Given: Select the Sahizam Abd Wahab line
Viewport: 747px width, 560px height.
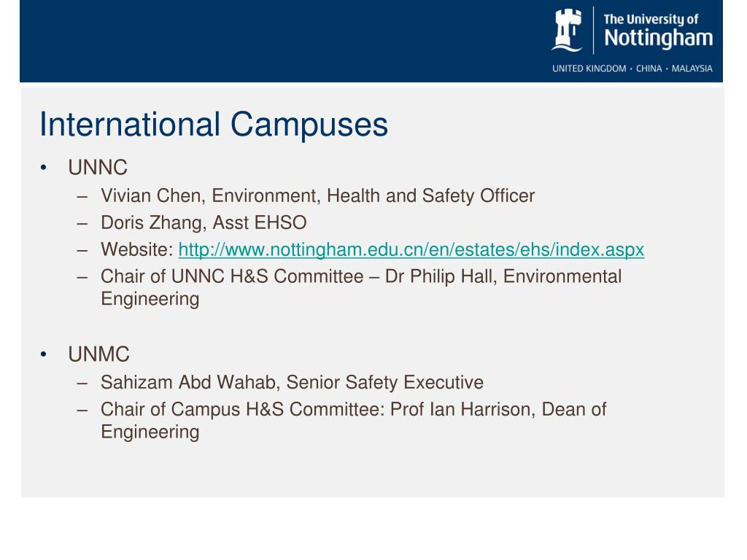Looking at the screenshot, I should [x=292, y=382].
